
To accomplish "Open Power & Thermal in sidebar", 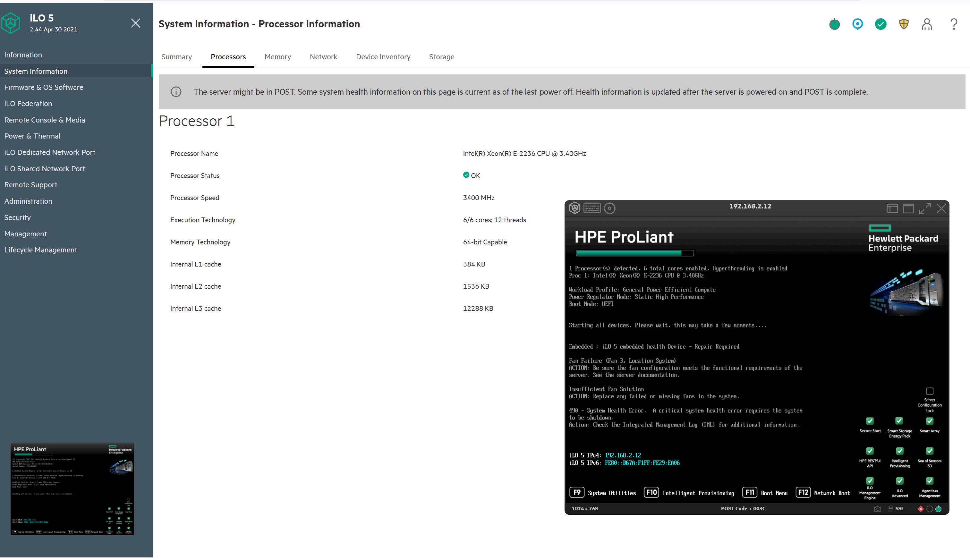I will coord(32,136).
